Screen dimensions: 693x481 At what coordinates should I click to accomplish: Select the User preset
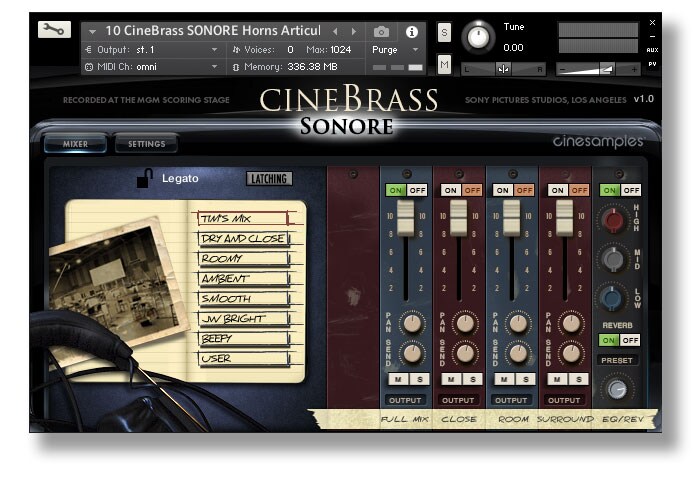[243, 359]
